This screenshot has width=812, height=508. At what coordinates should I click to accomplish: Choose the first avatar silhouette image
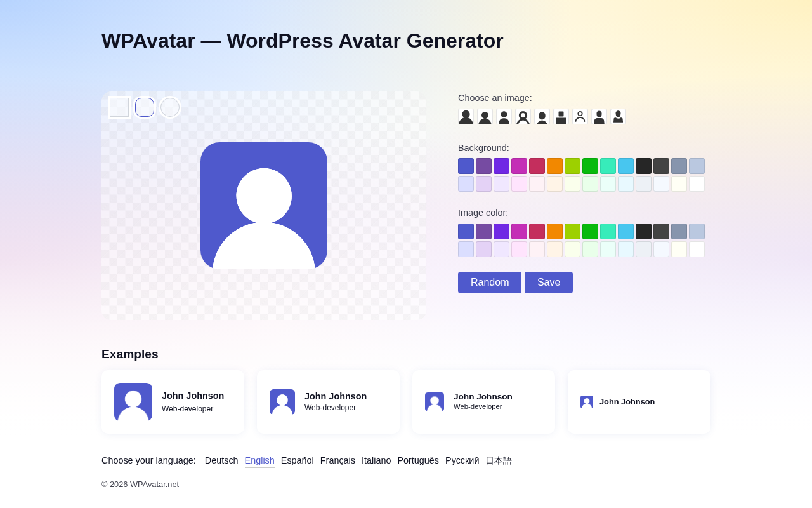point(466,117)
